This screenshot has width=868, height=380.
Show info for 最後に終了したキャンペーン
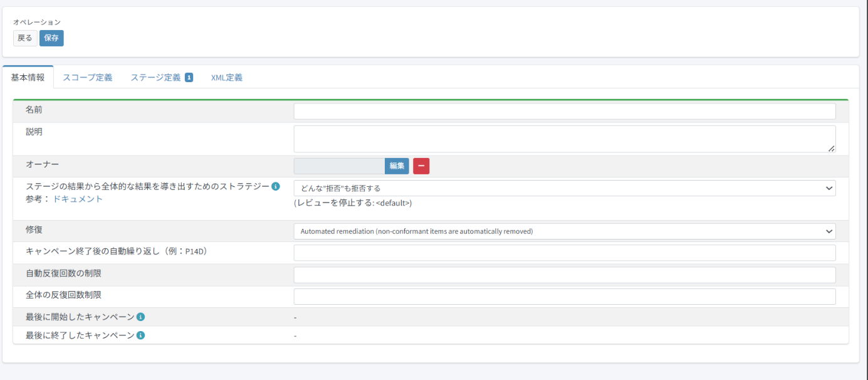[x=141, y=335]
